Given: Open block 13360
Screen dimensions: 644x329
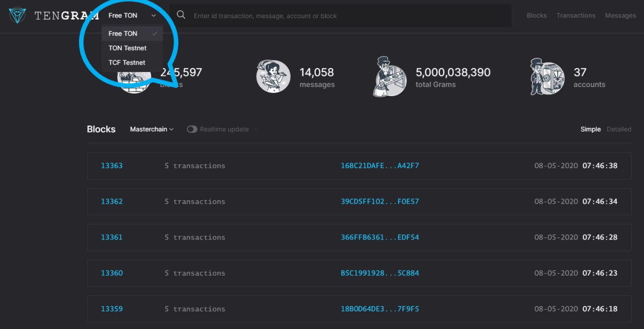Looking at the screenshot, I should click(112, 273).
